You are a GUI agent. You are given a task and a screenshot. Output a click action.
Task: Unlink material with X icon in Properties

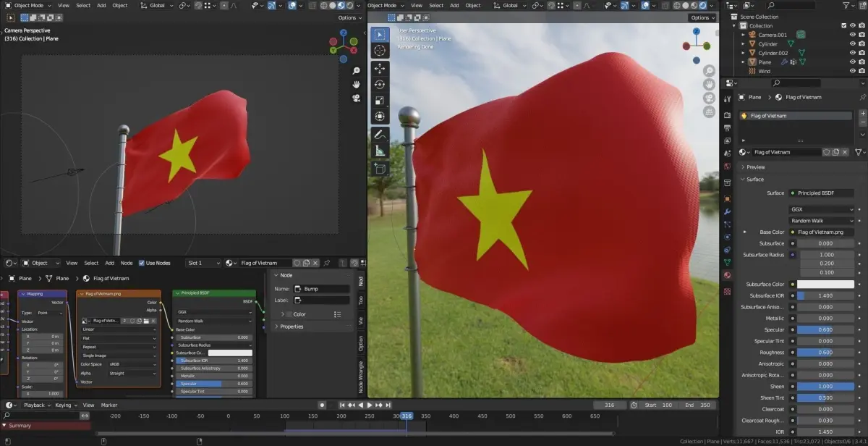pyautogui.click(x=845, y=152)
